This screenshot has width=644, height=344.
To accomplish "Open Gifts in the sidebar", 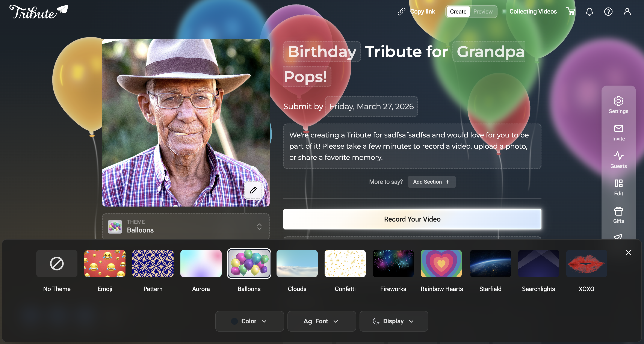I will point(618,215).
